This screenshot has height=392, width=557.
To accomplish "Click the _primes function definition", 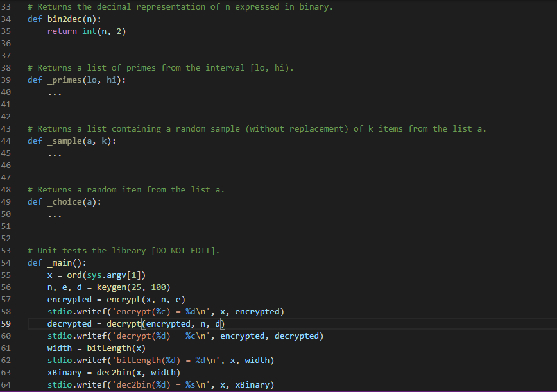I will (64, 80).
